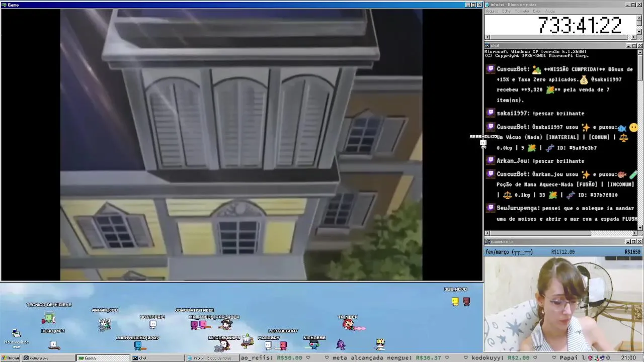Click the chat window console icon
The height and width of the screenshot is (362, 644).
click(488, 46)
